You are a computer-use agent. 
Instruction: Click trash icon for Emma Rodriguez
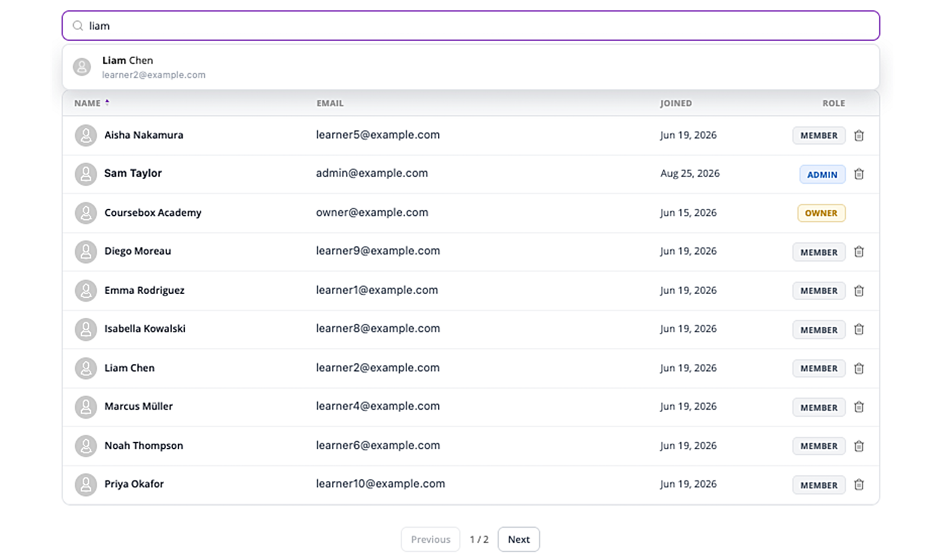coord(859,291)
